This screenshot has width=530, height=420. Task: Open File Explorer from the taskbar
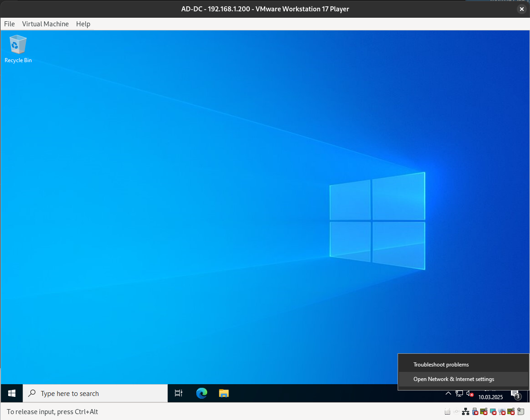point(224,393)
